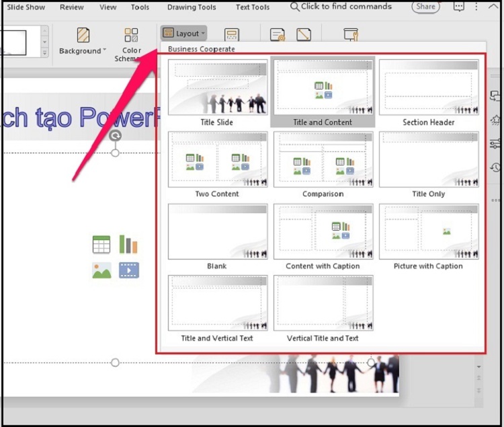This screenshot has height=427, width=504.
Task: Insert picture via slide placeholder icon
Action: (x=101, y=270)
